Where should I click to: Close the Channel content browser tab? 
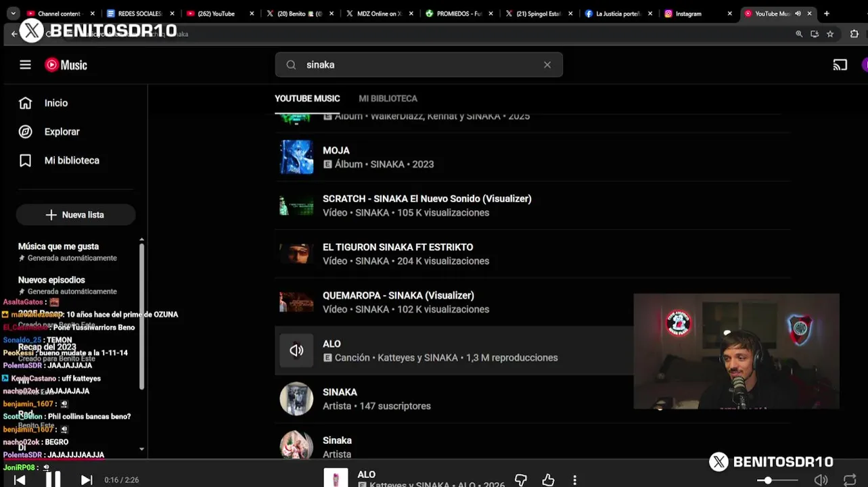(x=92, y=14)
